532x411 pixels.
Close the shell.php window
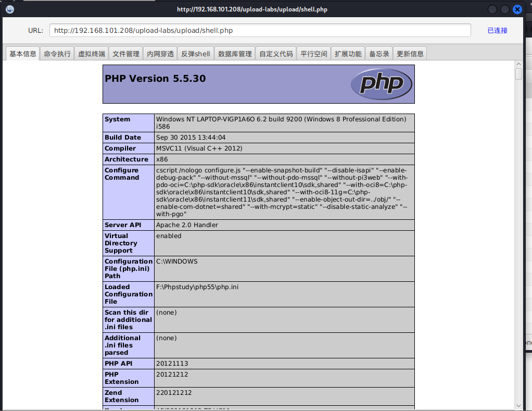pos(517,9)
